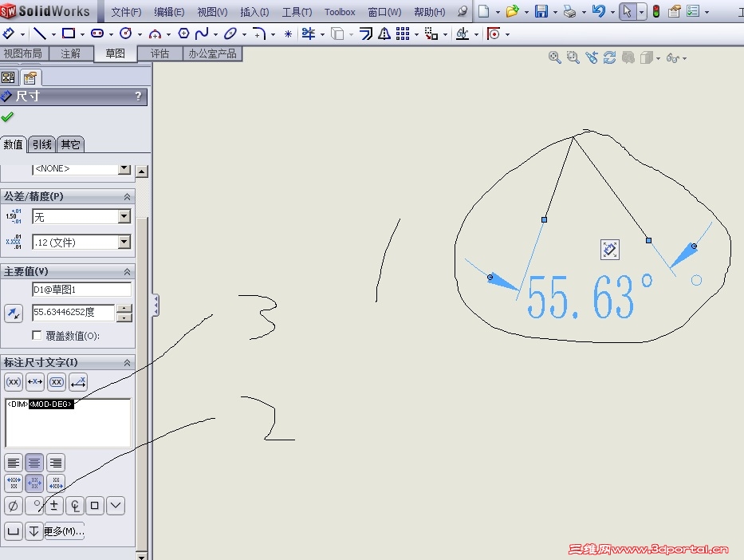Select the Trim Entities tool
The width and height of the screenshot is (744, 560).
(309, 34)
